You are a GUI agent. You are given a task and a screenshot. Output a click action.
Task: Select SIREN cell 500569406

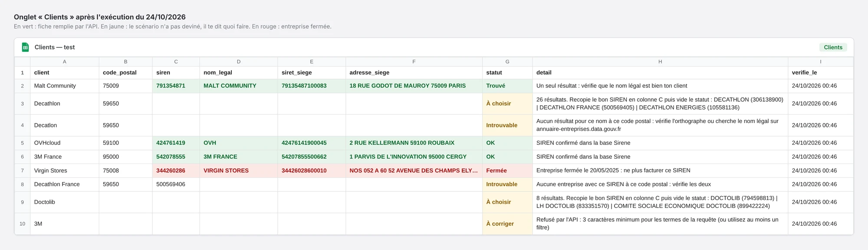coord(176,184)
